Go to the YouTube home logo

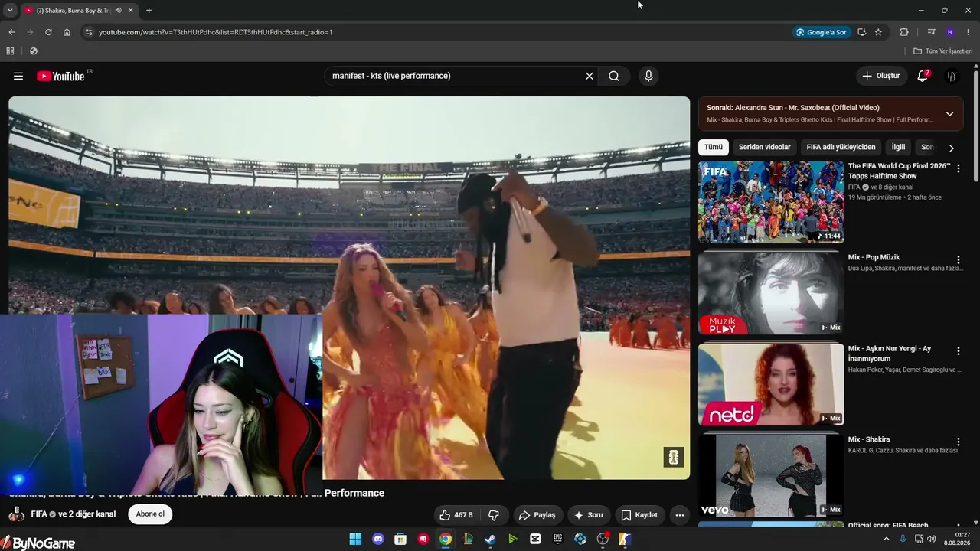click(60, 76)
